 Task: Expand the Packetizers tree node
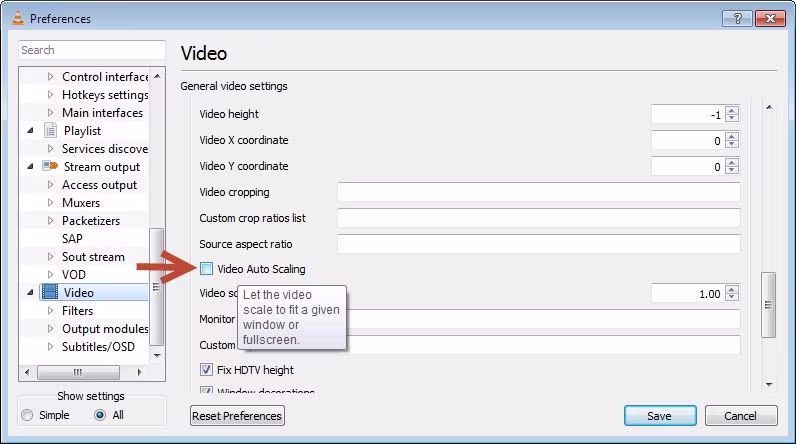(50, 220)
